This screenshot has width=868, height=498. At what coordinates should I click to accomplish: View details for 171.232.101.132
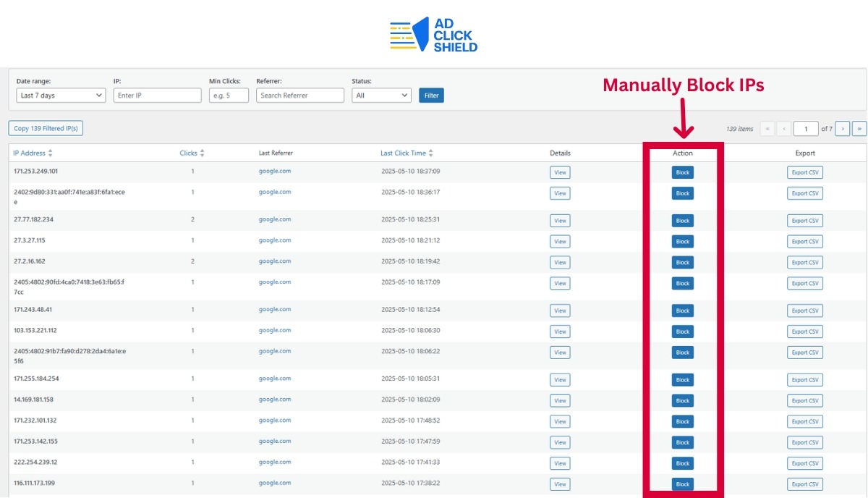(560, 422)
